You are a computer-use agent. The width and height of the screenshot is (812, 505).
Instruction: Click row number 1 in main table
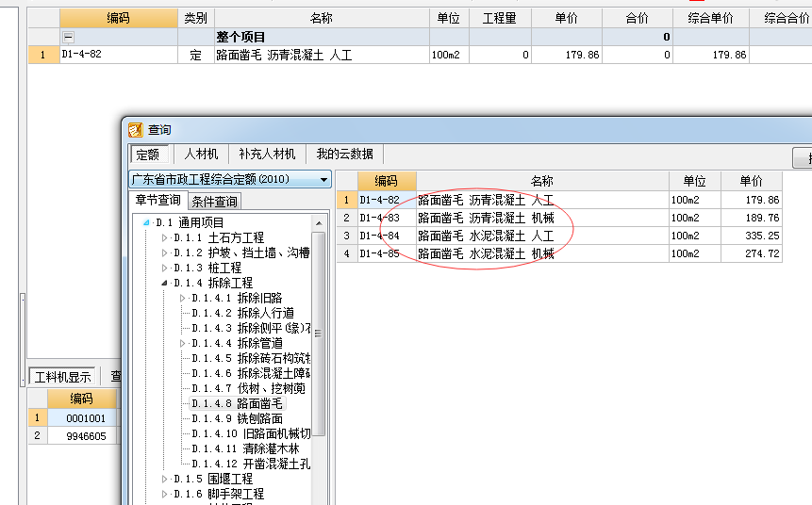click(43, 55)
